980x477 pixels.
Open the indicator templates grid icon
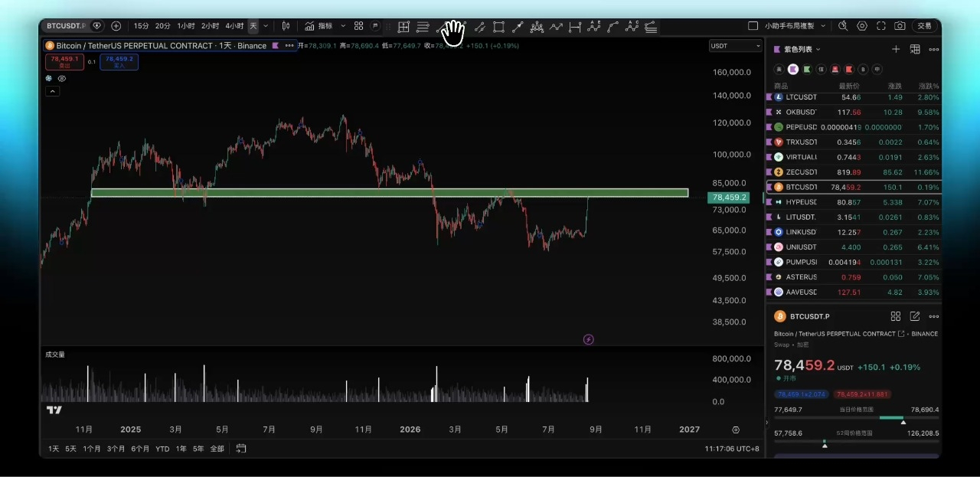(x=358, y=26)
